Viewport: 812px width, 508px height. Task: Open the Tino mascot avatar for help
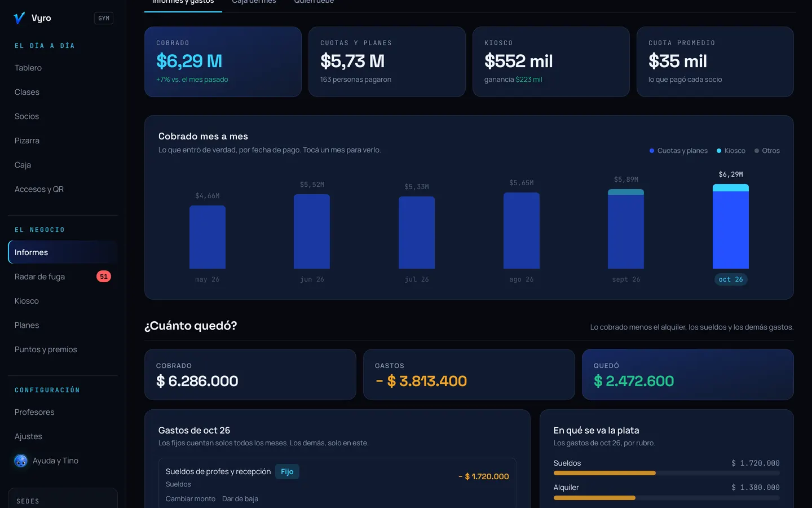point(21,461)
